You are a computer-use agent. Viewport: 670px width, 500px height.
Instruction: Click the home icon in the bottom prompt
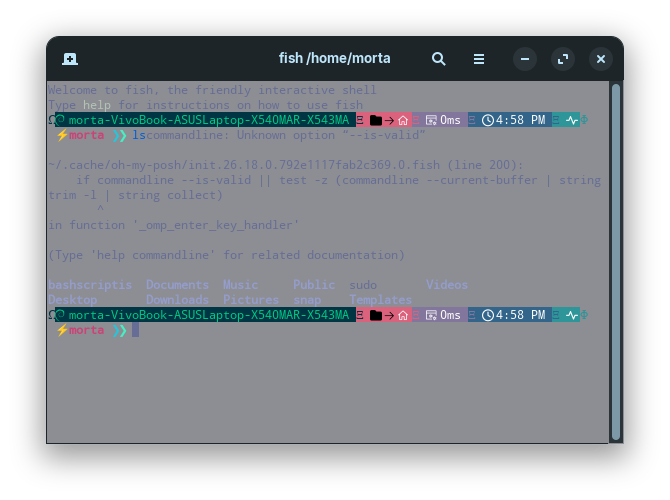tap(403, 316)
